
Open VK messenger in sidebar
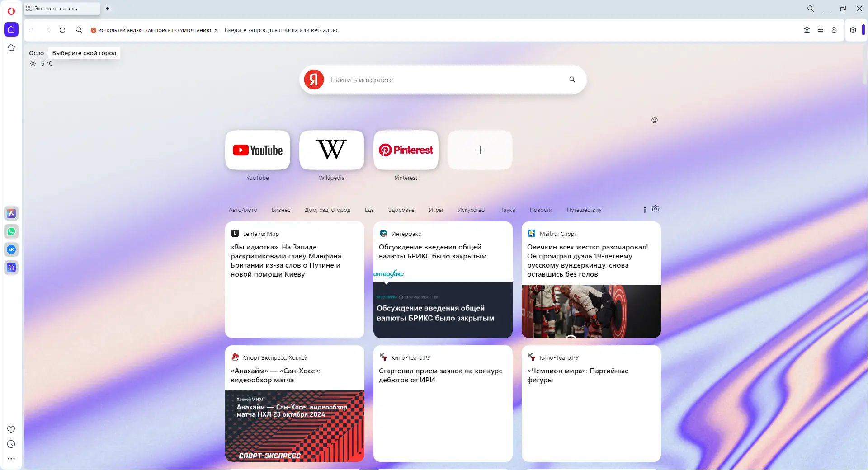point(11,249)
